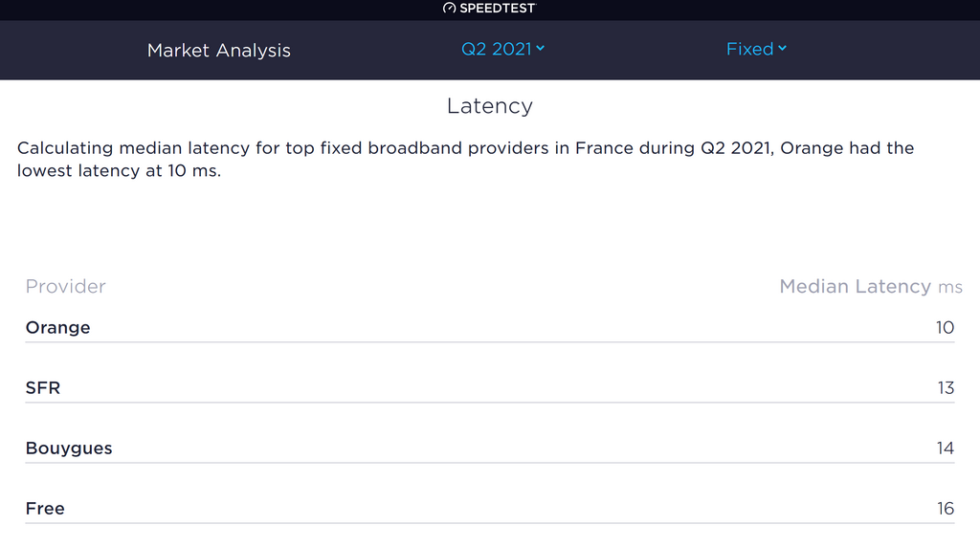Screen dimensions: 980x547
Task: Click Bouygues' latency value of 14
Action: click(945, 449)
